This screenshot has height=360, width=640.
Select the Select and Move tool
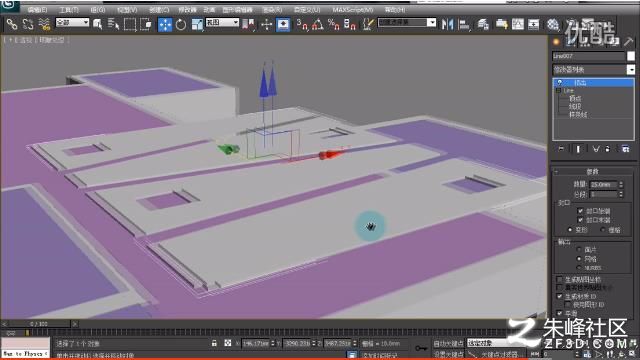(x=165, y=24)
